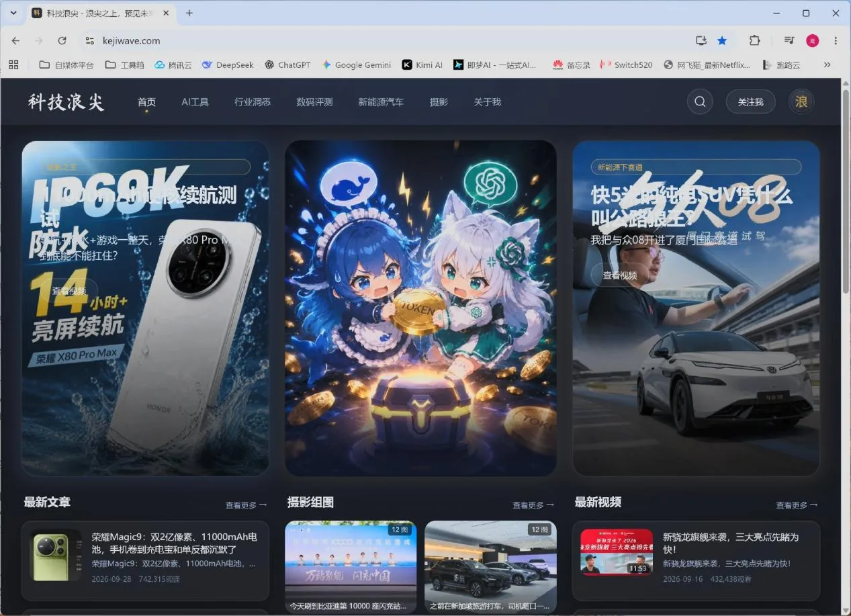
Task: Open 备忘录 bookmark
Action: click(571, 64)
